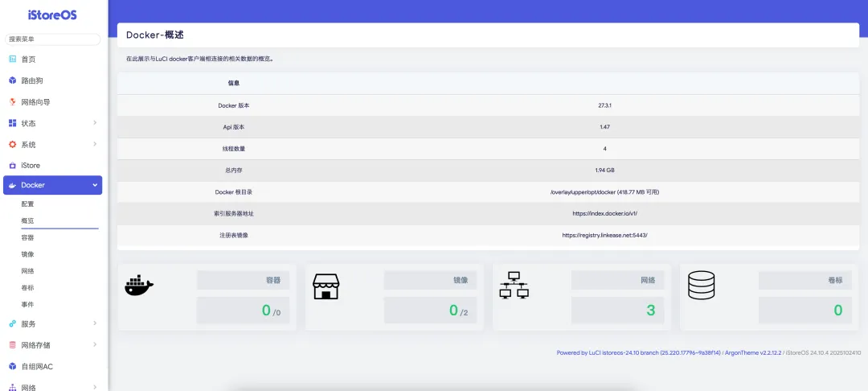Click the 系统 gear icon
This screenshot has width=868, height=391.
13,145
